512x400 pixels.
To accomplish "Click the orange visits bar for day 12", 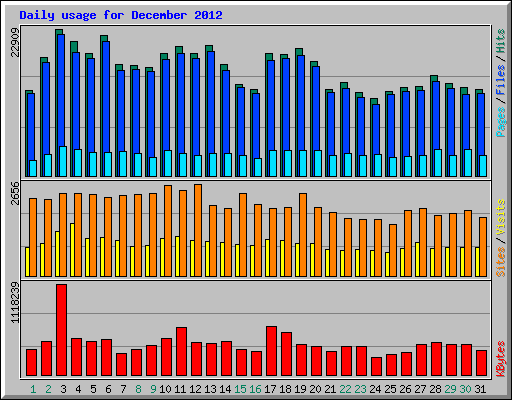I will point(198,230).
